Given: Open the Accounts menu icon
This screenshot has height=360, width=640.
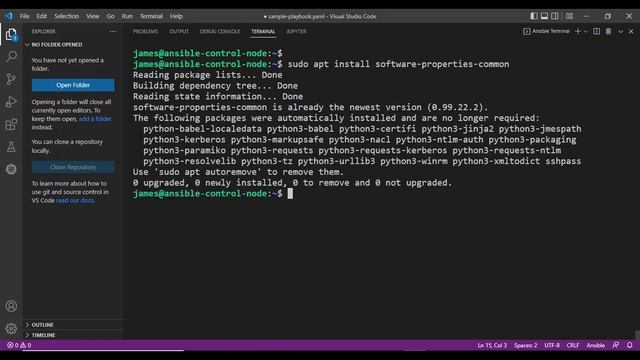Looking at the screenshot, I should [11, 306].
